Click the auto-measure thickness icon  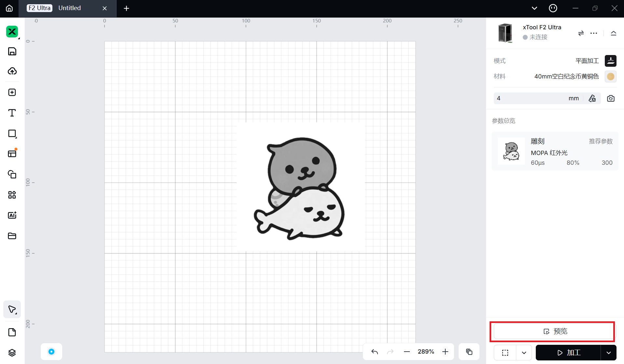(x=592, y=98)
